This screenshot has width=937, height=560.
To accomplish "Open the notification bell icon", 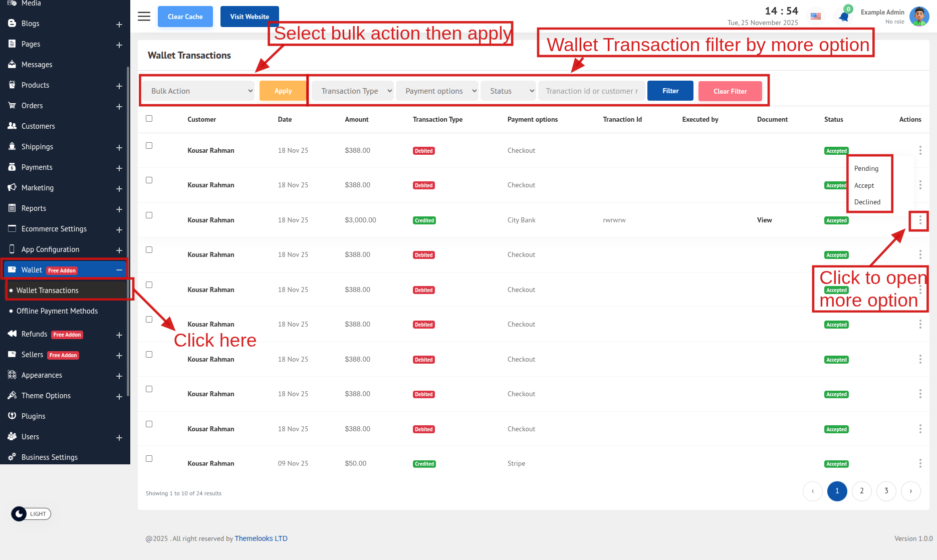I will [x=844, y=17].
